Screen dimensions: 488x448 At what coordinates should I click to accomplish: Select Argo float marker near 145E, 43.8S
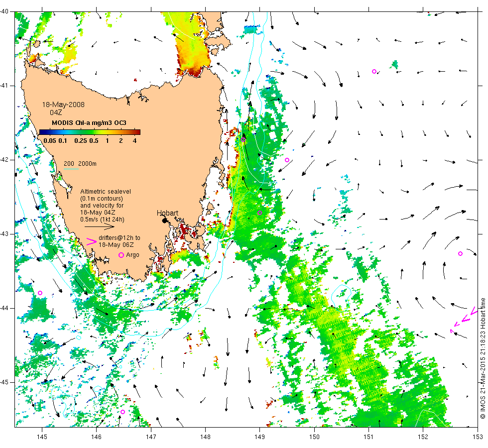(40, 293)
